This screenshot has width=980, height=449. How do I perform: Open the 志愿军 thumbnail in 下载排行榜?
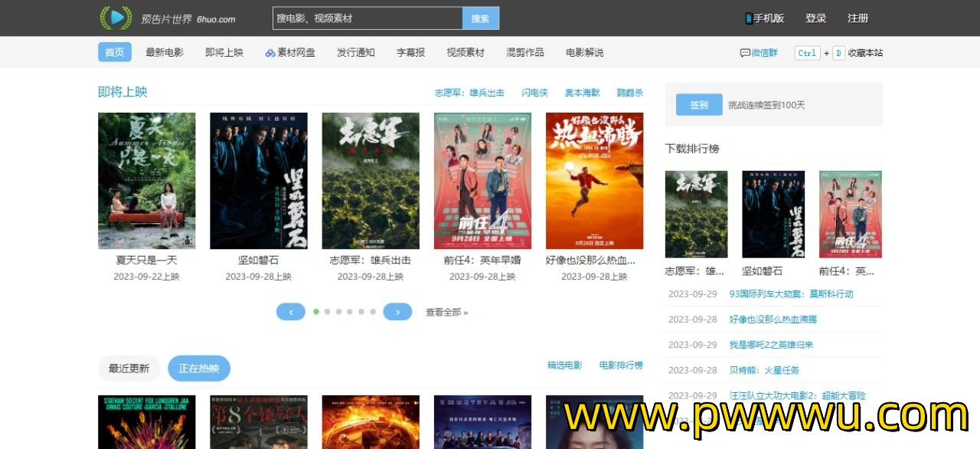(x=696, y=214)
